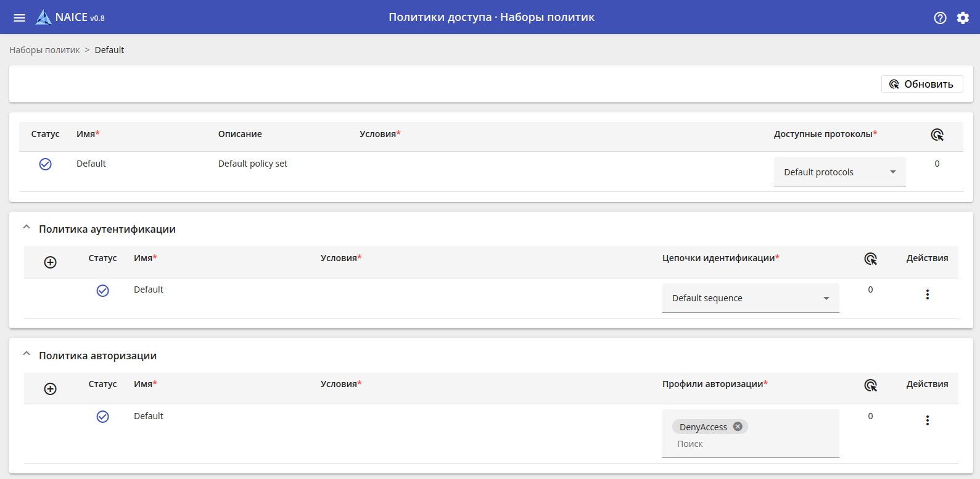Add a new authentication policy

point(51,262)
